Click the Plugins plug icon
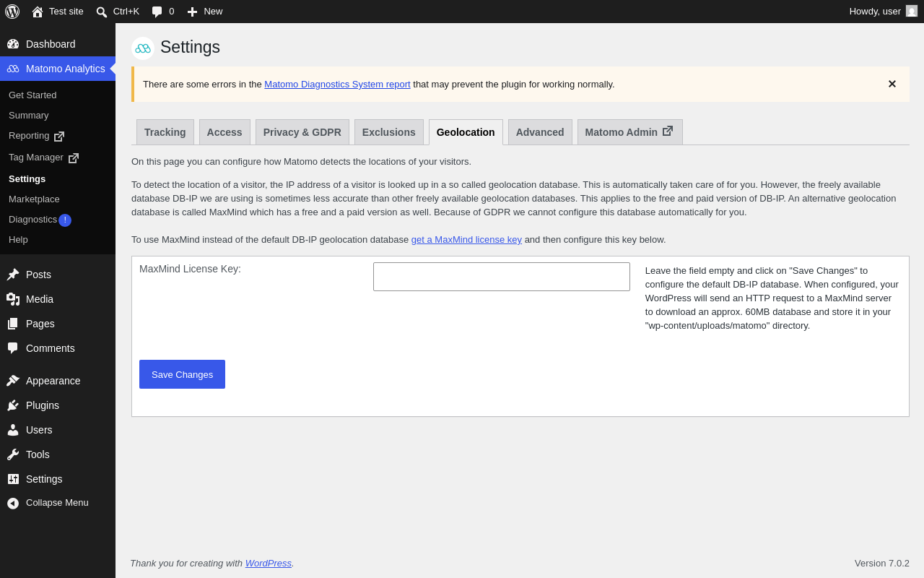924x578 pixels. click(x=13, y=405)
